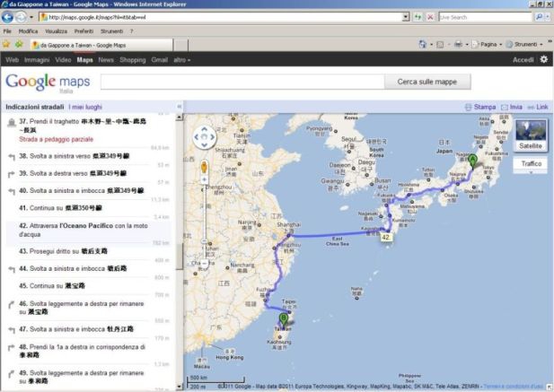The image size is (554, 392).
Task: Select the 'Indicazioni stradali' tab
Action: 35,107
